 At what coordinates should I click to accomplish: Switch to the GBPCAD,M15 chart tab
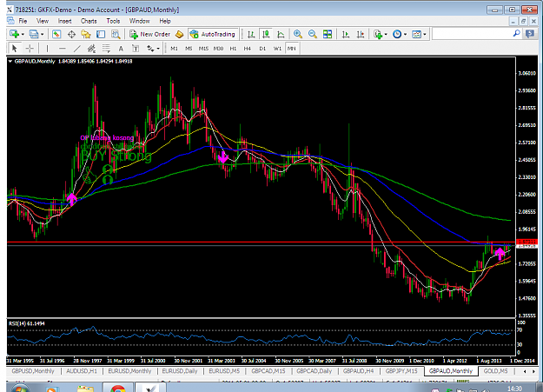pos(268,371)
